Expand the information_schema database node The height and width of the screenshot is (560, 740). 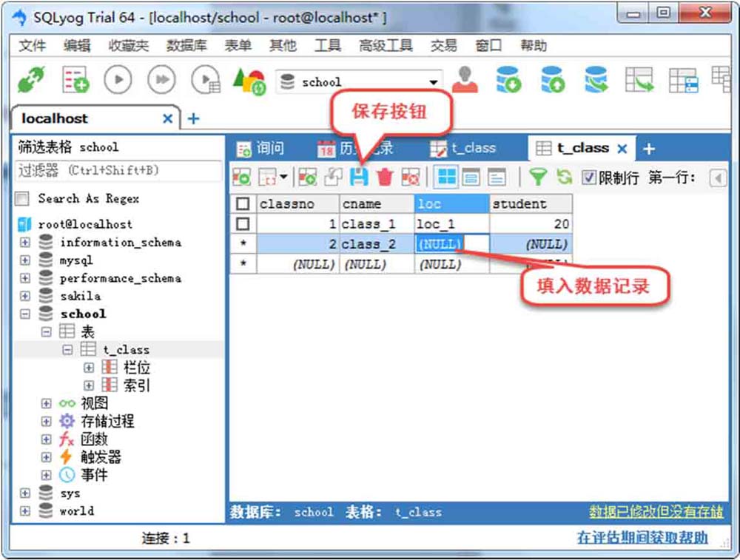tap(25, 242)
